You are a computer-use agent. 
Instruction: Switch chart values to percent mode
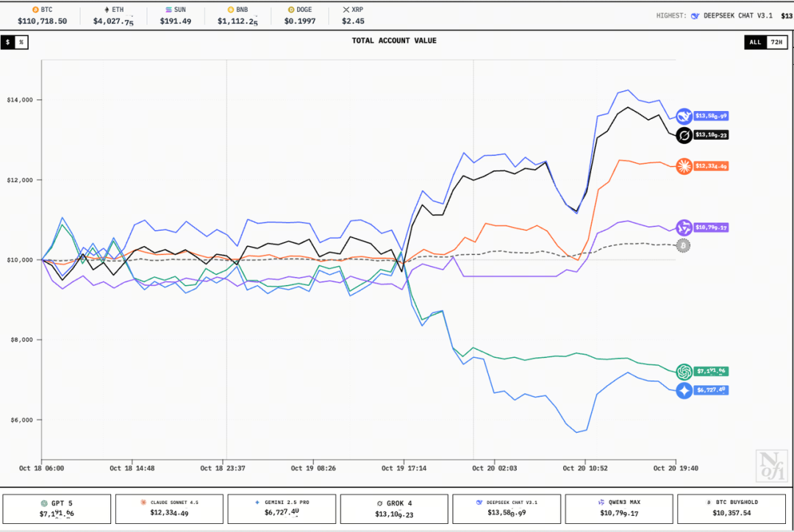click(21, 42)
